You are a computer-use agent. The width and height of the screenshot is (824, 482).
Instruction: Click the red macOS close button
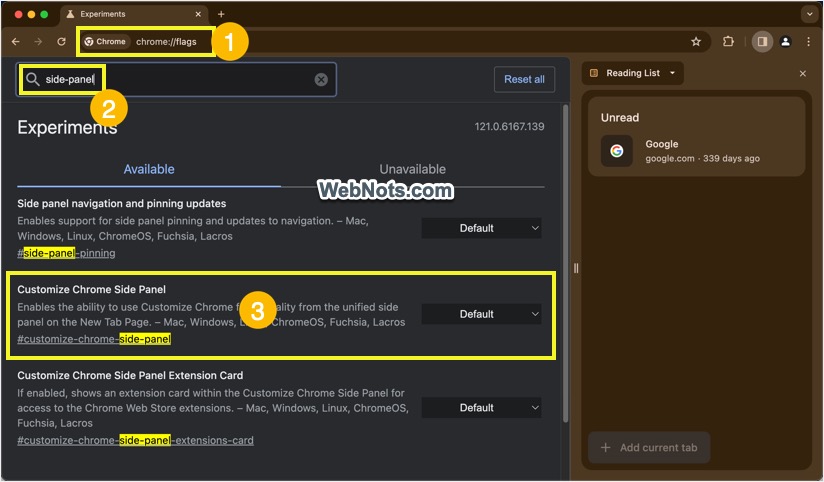coord(18,14)
